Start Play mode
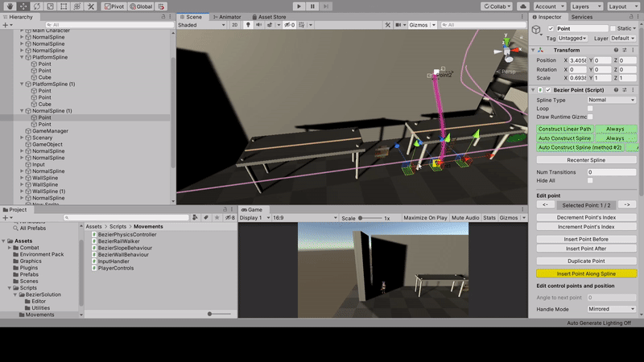 (299, 6)
